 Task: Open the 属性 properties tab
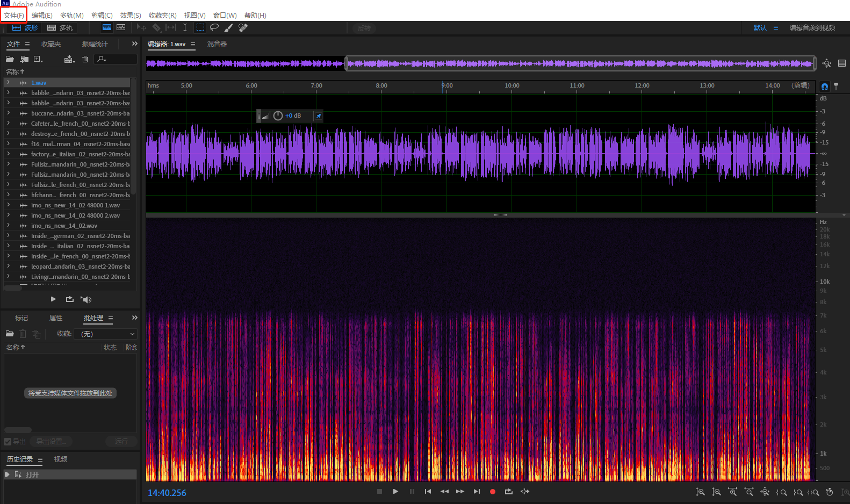point(56,318)
